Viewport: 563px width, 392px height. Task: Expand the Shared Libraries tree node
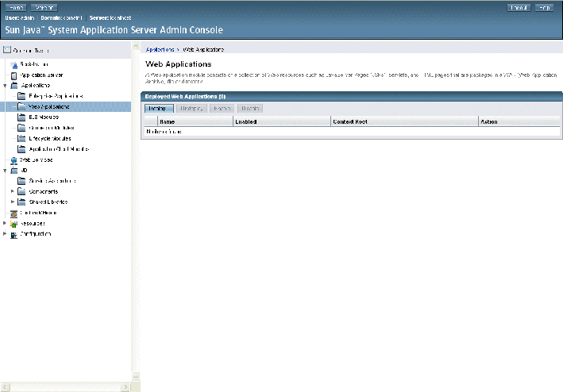13,202
